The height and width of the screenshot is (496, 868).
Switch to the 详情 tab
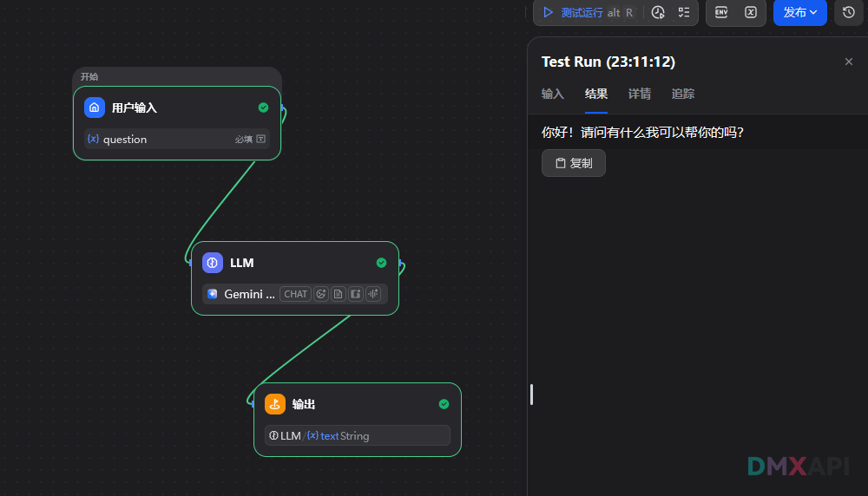[640, 94]
